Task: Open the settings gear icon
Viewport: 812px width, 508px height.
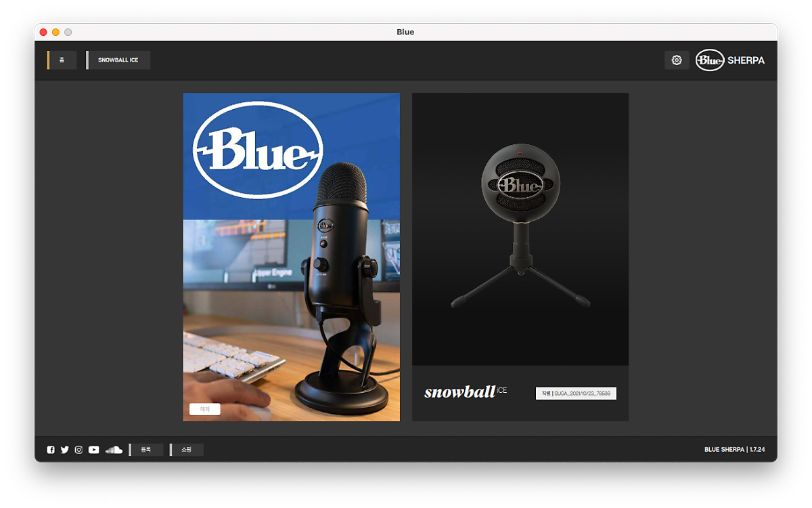Action: [677, 60]
